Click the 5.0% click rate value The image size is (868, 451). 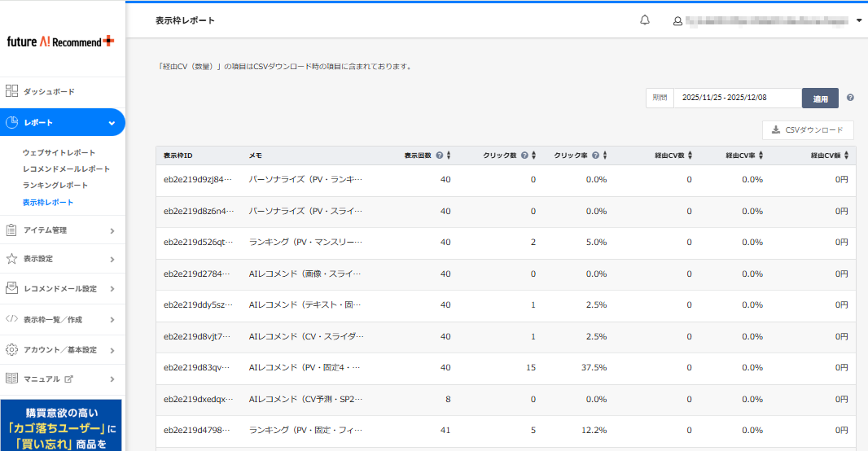(x=596, y=242)
